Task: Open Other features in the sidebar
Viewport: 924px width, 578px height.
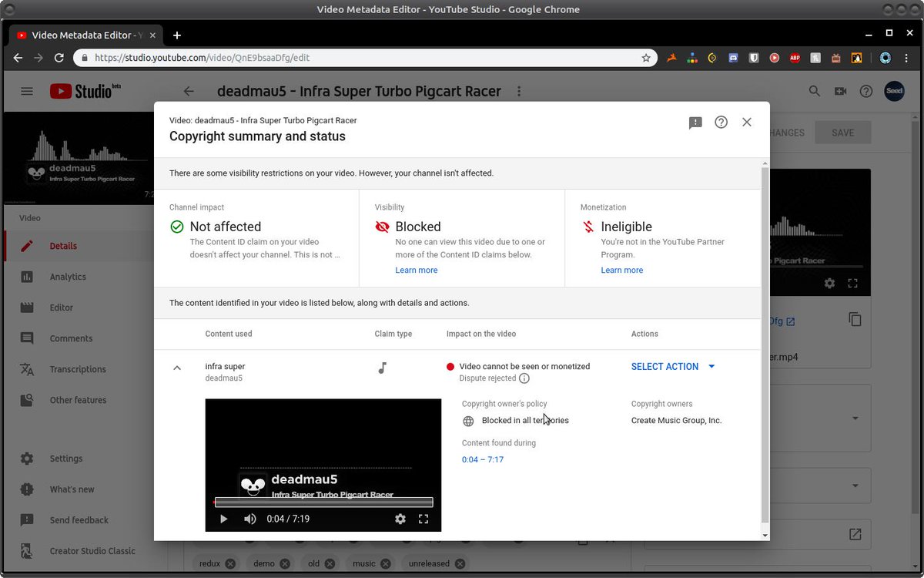Action: click(x=79, y=400)
